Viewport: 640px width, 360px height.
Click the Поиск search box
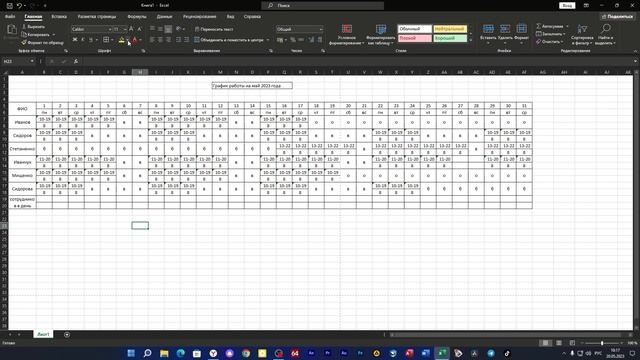[x=322, y=6]
